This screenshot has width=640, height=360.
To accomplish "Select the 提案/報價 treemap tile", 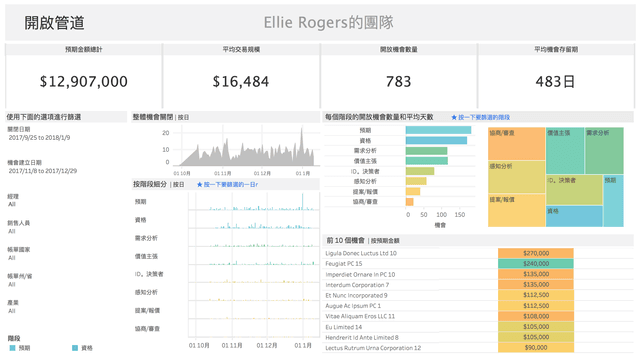I will coord(517,210).
